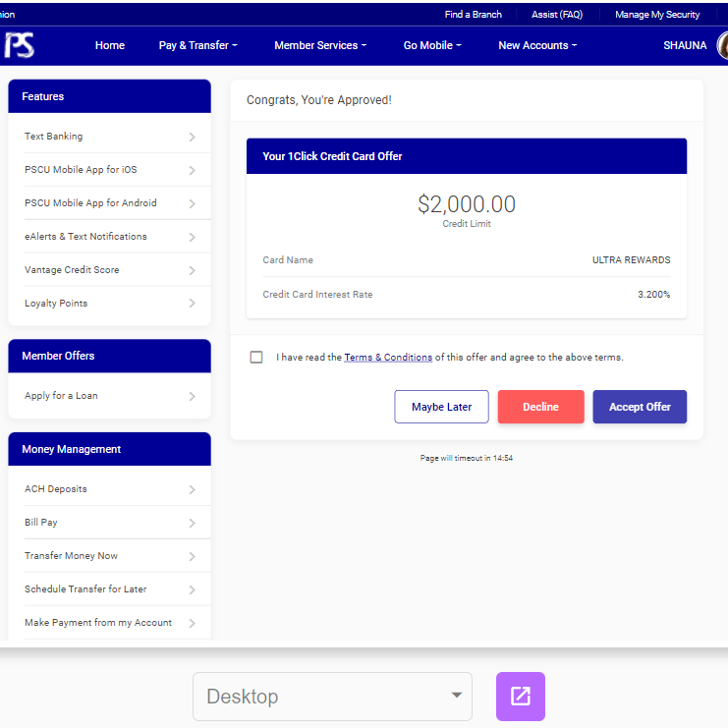This screenshot has width=728, height=728.
Task: Decline the credit card offer
Action: [540, 407]
